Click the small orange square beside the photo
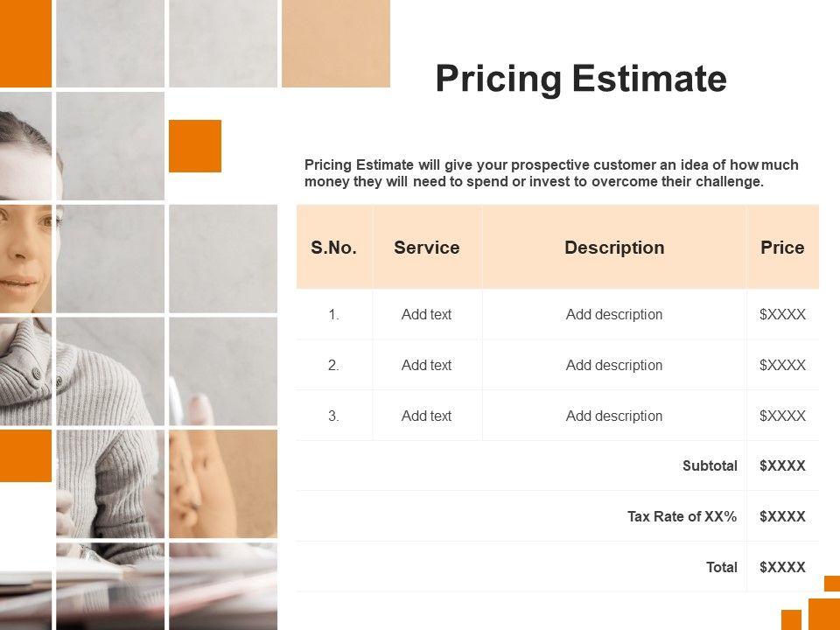The image size is (840, 630). point(194,145)
